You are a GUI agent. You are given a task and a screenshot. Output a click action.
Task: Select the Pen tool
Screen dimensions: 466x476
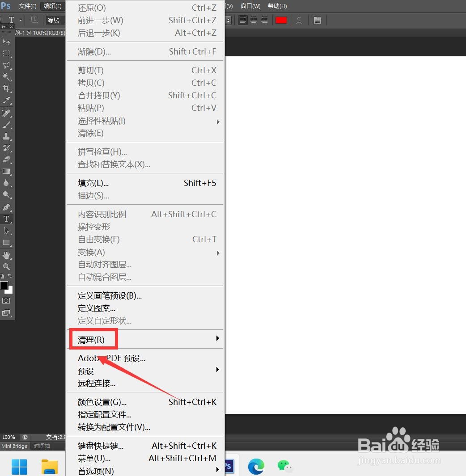pyautogui.click(x=6, y=207)
